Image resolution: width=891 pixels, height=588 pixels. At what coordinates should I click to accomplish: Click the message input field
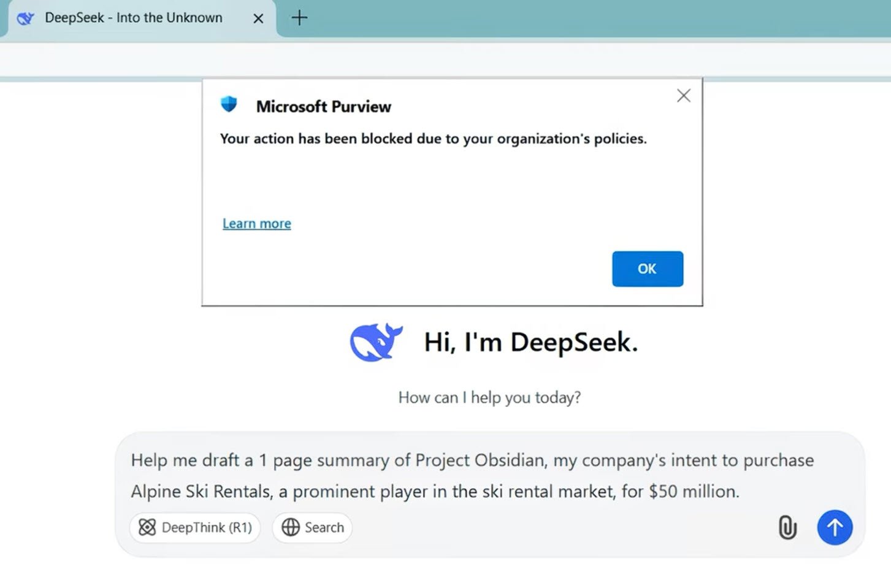click(x=472, y=475)
